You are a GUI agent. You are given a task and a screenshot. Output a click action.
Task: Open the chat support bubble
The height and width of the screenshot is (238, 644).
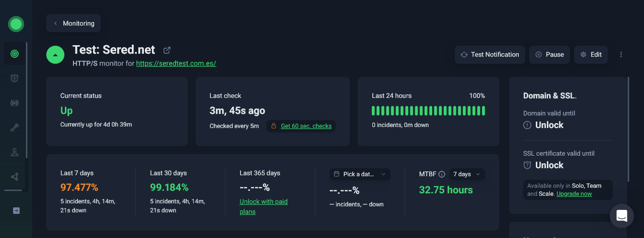622,216
